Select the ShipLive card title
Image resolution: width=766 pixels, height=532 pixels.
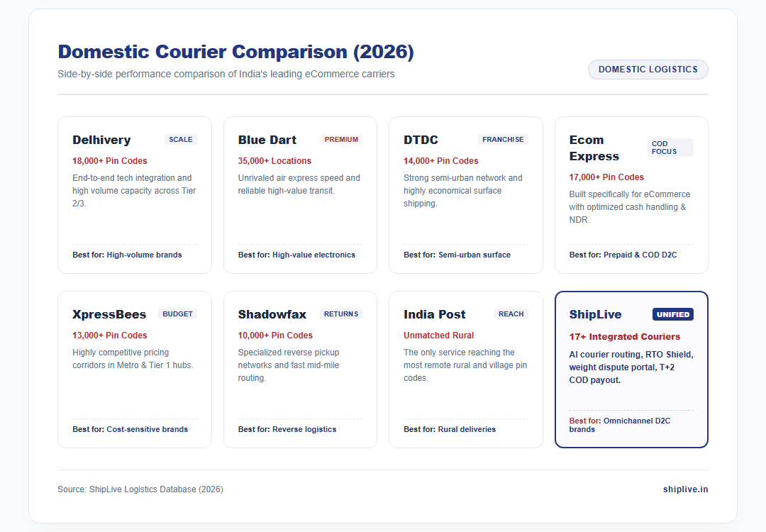[596, 314]
